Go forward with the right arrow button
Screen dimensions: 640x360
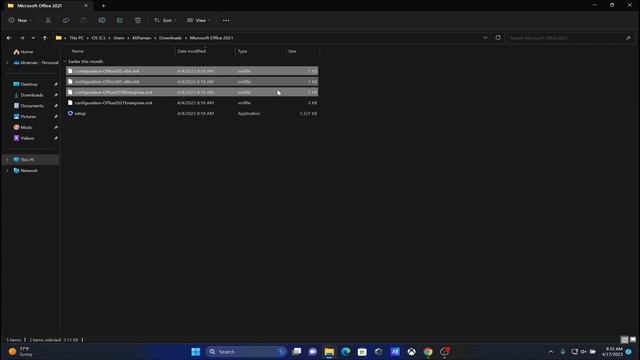22,38
